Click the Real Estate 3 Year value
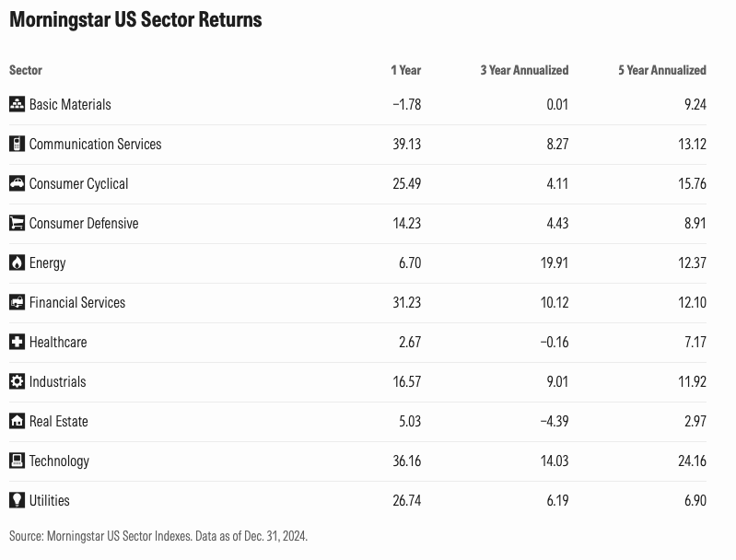Screen dimensions: 736x560 [553, 421]
